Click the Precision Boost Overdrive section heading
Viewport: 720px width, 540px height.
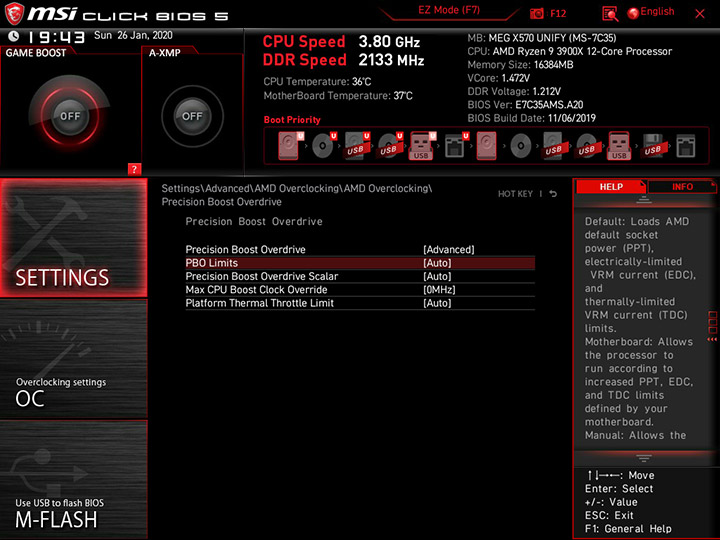(254, 221)
